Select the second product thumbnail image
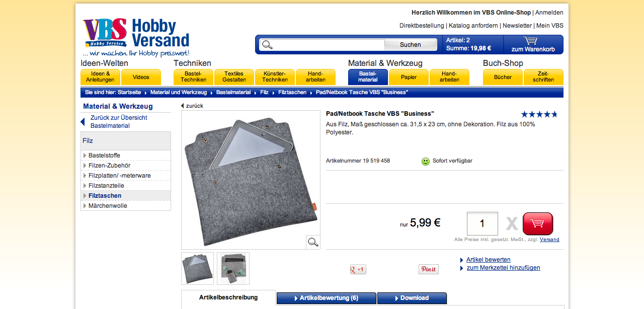Image resolution: width=644 pixels, height=309 pixels. (233, 268)
